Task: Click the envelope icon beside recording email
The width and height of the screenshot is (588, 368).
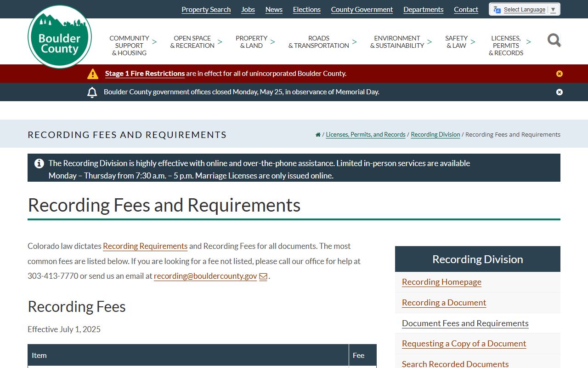Action: (263, 276)
